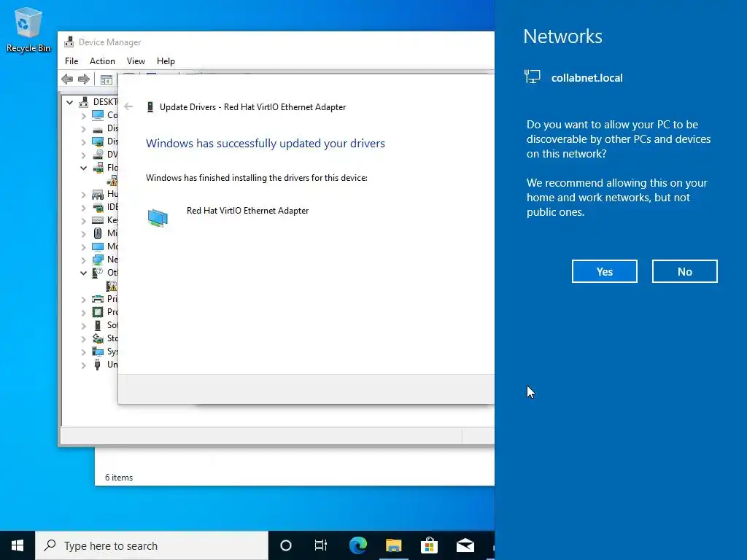Click the Forward arrow in Device Manager toolbar
This screenshot has width=747, height=560.
pyautogui.click(x=84, y=79)
